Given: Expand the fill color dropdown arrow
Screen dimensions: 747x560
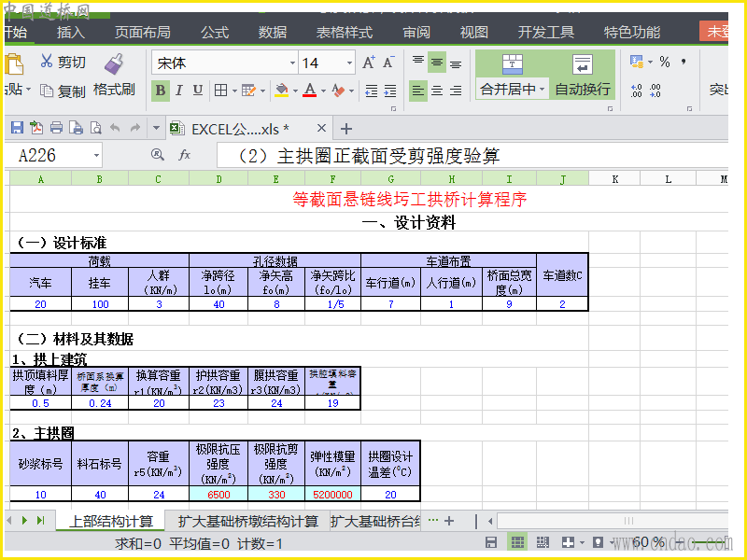Looking at the screenshot, I should pyautogui.click(x=295, y=91).
